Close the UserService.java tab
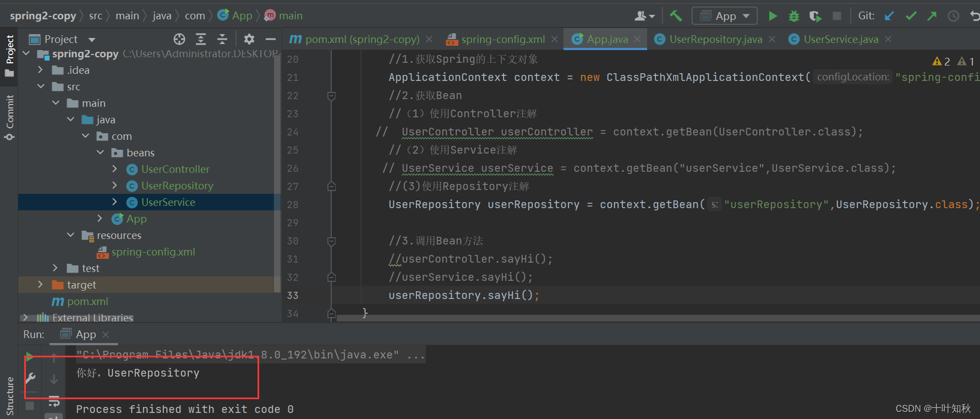The width and height of the screenshot is (980, 419). pyautogui.click(x=888, y=39)
